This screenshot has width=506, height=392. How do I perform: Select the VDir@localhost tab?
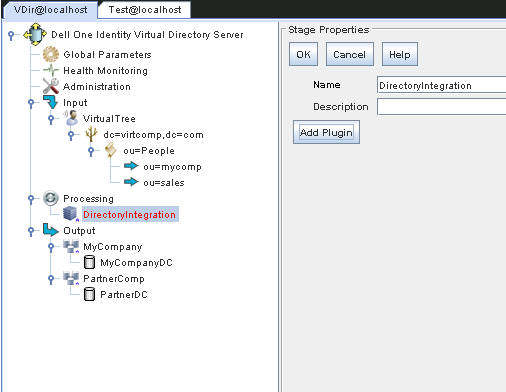tap(51, 10)
